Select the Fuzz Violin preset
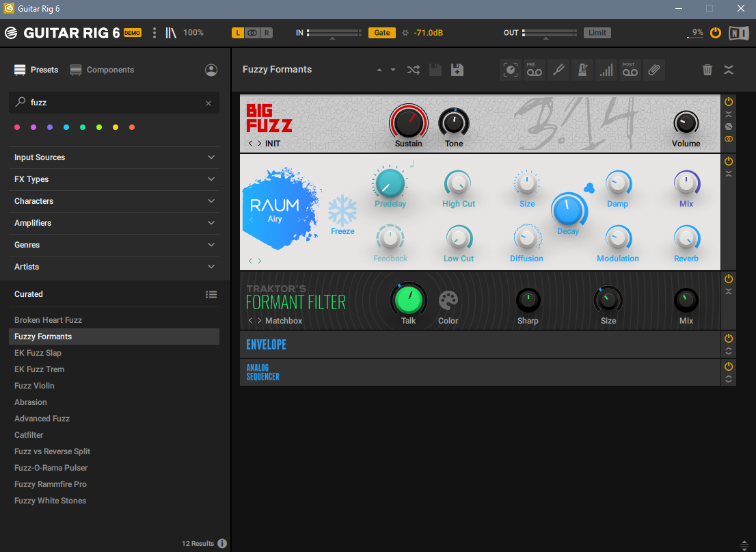The height and width of the screenshot is (552, 756). click(34, 386)
